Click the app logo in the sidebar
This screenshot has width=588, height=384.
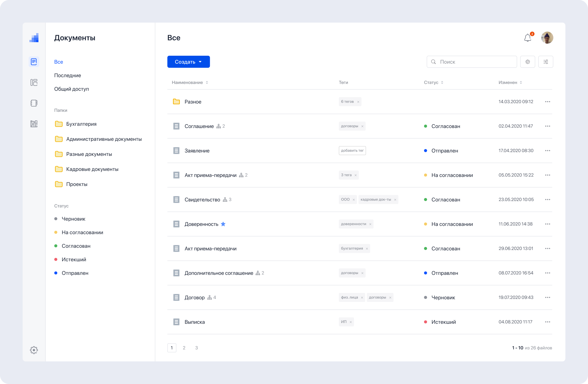[34, 38]
